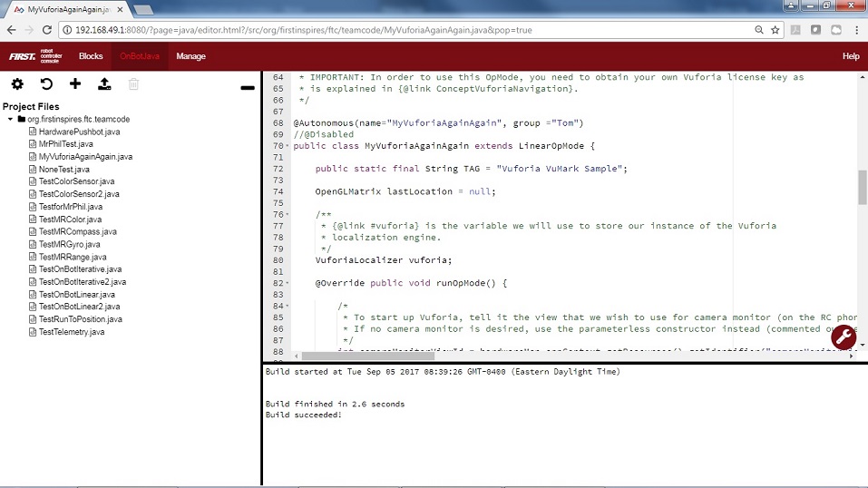Click the editor vertical scrollbar thumb
This screenshot has width=868, height=488.
point(863,186)
